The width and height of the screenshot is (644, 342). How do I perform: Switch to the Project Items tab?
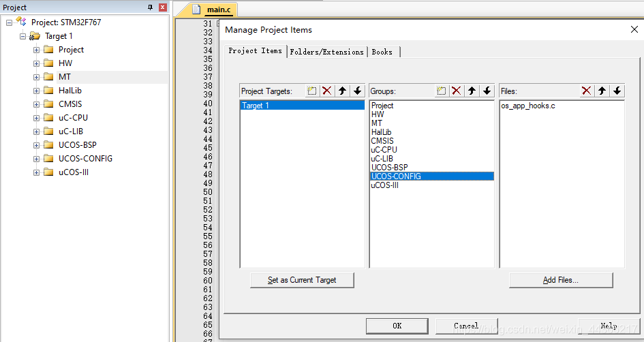pos(255,51)
